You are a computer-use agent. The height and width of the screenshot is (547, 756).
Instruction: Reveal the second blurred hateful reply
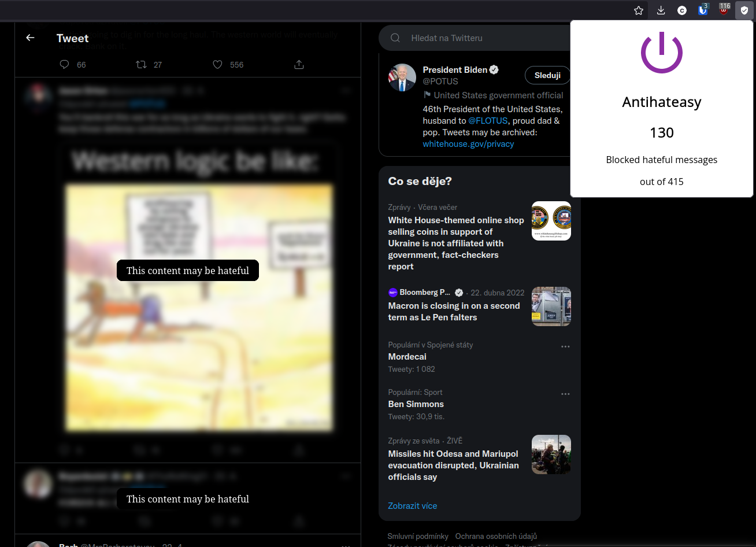point(188,499)
